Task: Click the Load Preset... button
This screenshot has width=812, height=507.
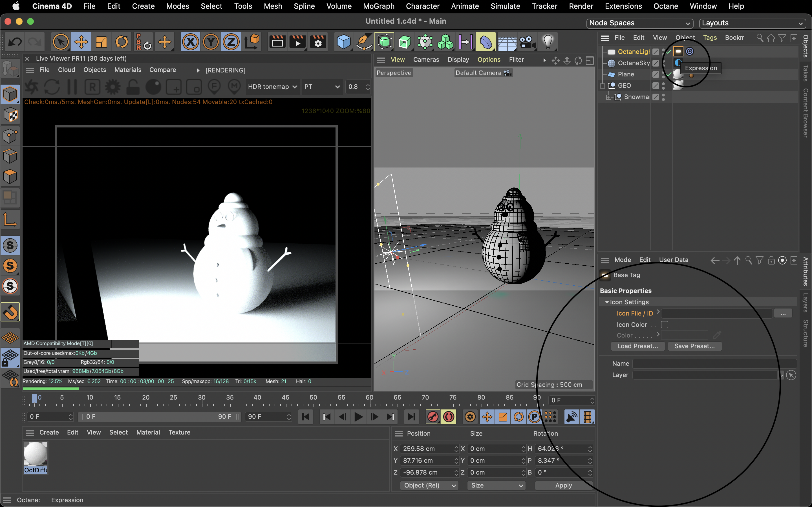Action: (x=637, y=346)
